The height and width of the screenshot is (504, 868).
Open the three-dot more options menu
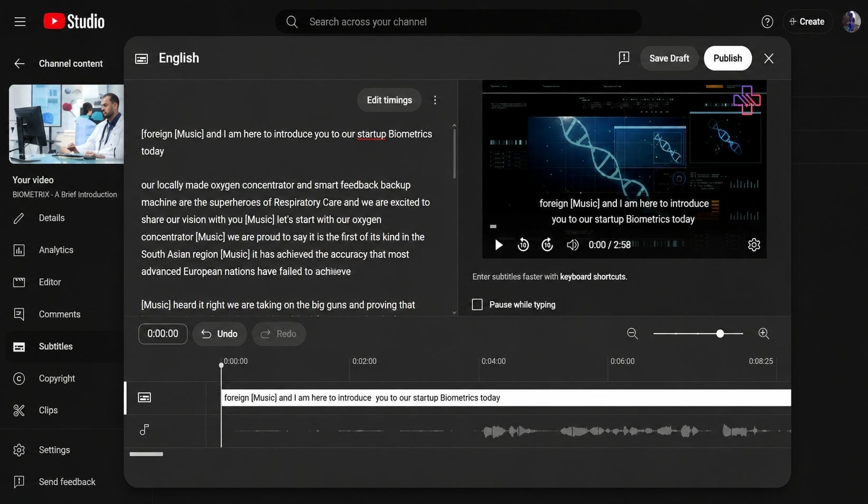tap(435, 100)
